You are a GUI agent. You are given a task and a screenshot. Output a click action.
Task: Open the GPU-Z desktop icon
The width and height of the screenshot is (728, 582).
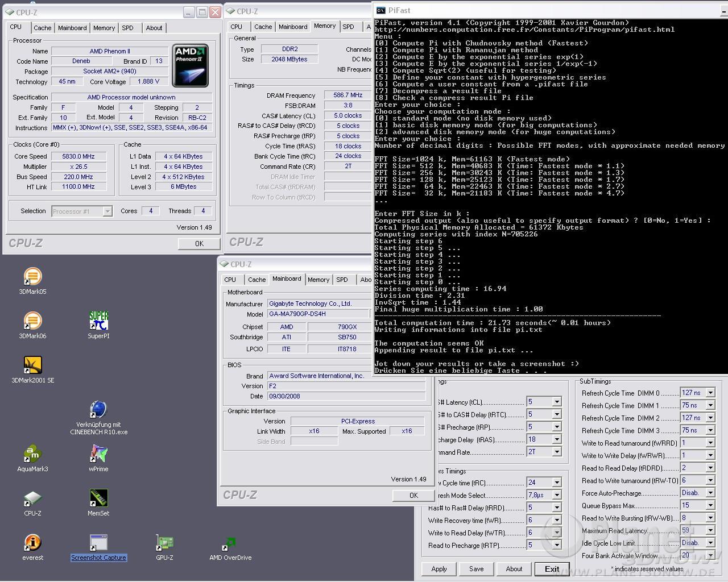164,543
